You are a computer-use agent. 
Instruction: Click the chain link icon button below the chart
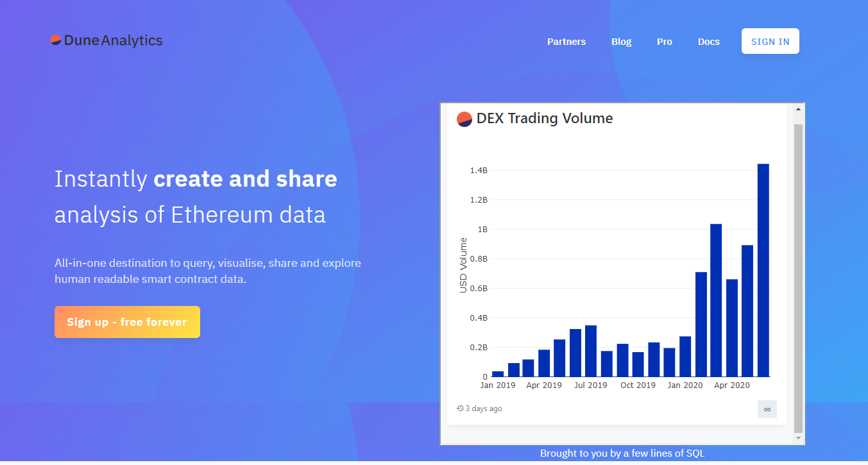tap(767, 409)
